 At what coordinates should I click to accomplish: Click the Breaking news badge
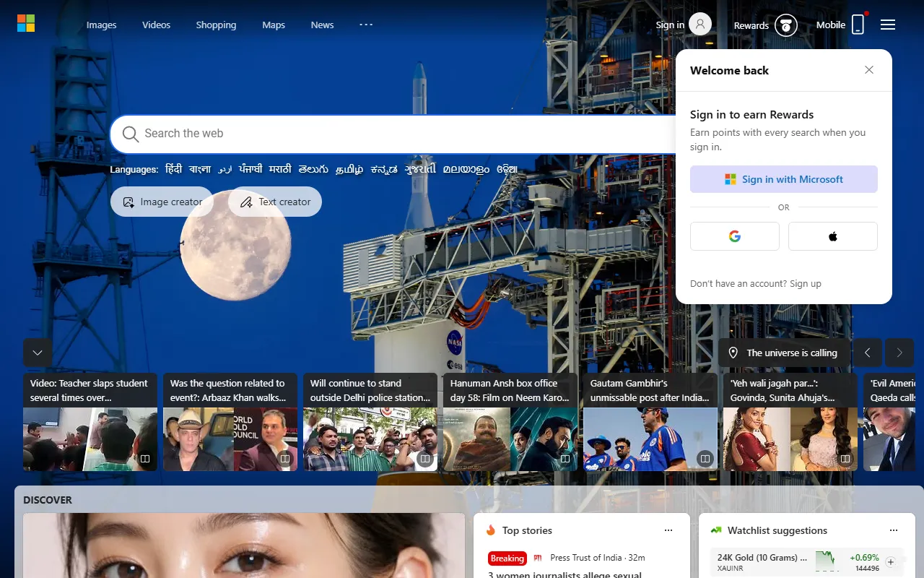pos(507,558)
